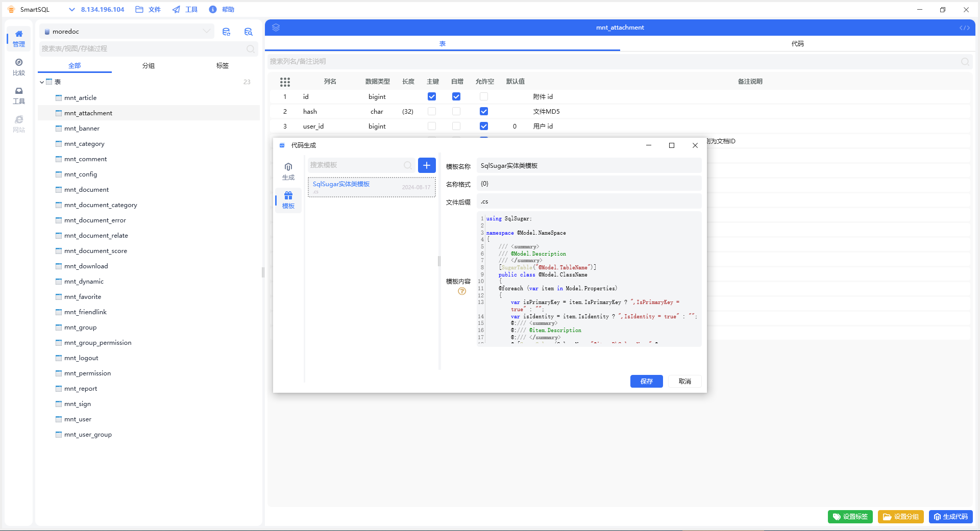980x531 pixels.
Task: Open the 网站 sidebar section
Action: pos(19,124)
